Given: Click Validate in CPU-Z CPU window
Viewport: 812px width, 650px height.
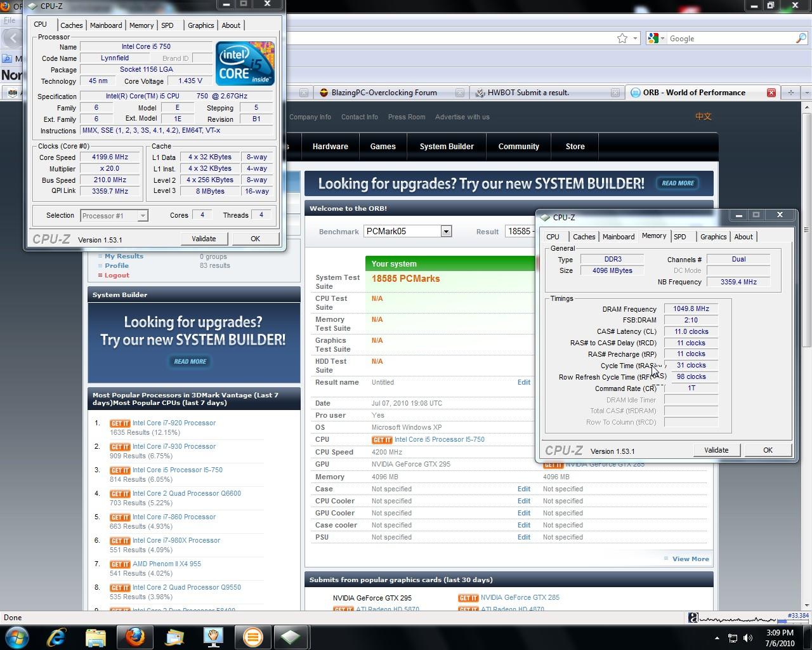Looking at the screenshot, I should coord(204,239).
